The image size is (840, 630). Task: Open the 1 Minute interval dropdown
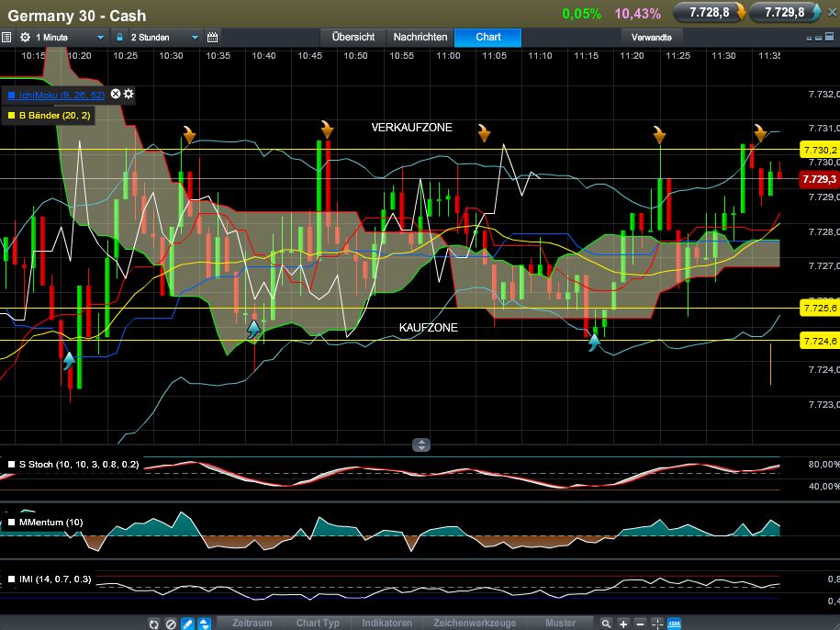click(63, 38)
